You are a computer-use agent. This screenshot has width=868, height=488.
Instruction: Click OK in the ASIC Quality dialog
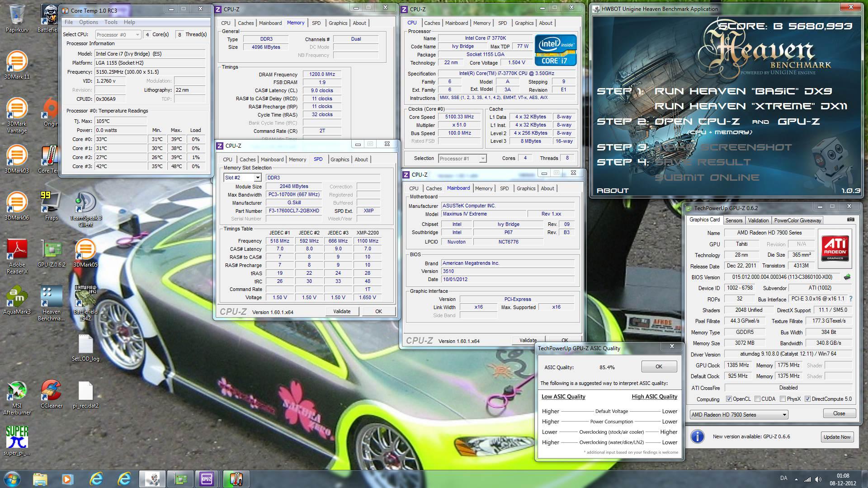[x=659, y=366]
